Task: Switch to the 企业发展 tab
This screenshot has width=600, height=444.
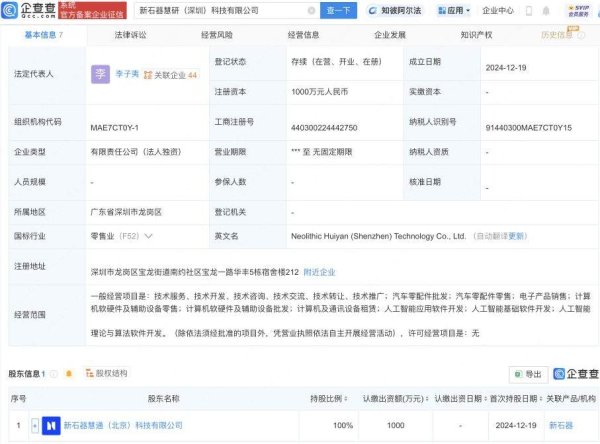Action: (x=390, y=35)
